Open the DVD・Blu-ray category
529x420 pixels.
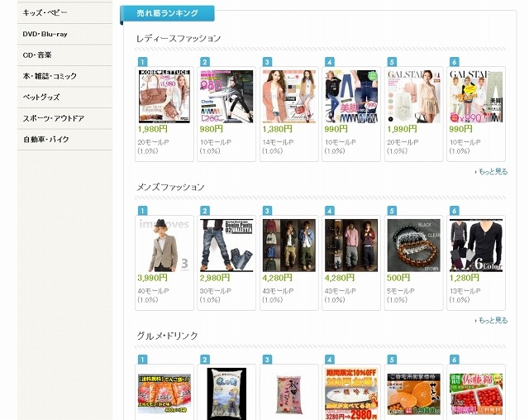pos(64,34)
